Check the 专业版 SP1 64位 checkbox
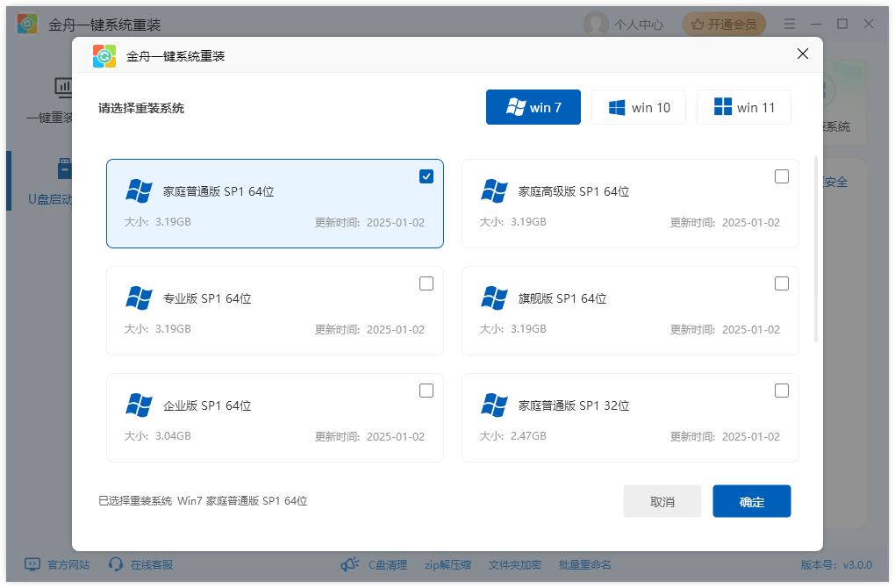This screenshot has height=588, width=895. coord(426,283)
